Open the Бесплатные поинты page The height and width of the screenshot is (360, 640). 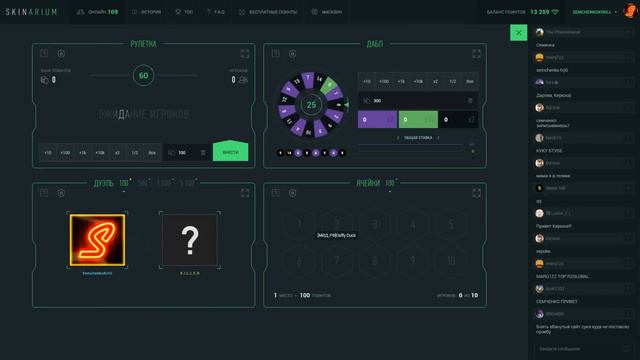click(268, 12)
